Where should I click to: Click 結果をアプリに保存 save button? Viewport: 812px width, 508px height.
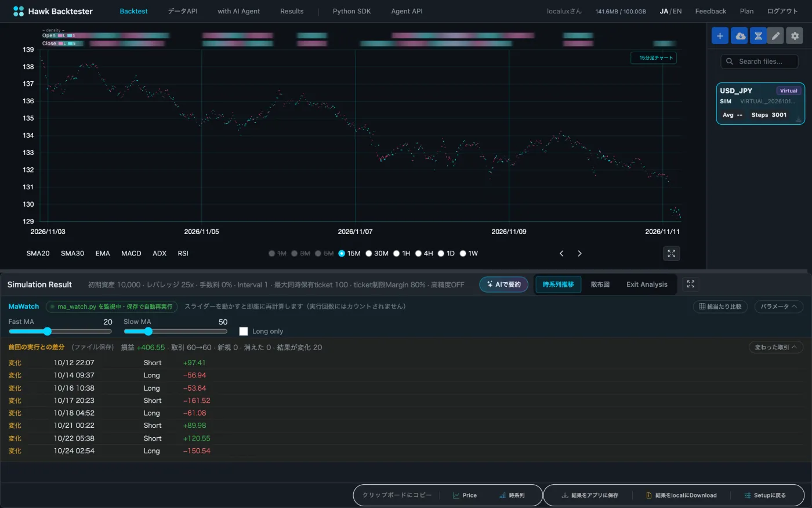click(x=590, y=495)
